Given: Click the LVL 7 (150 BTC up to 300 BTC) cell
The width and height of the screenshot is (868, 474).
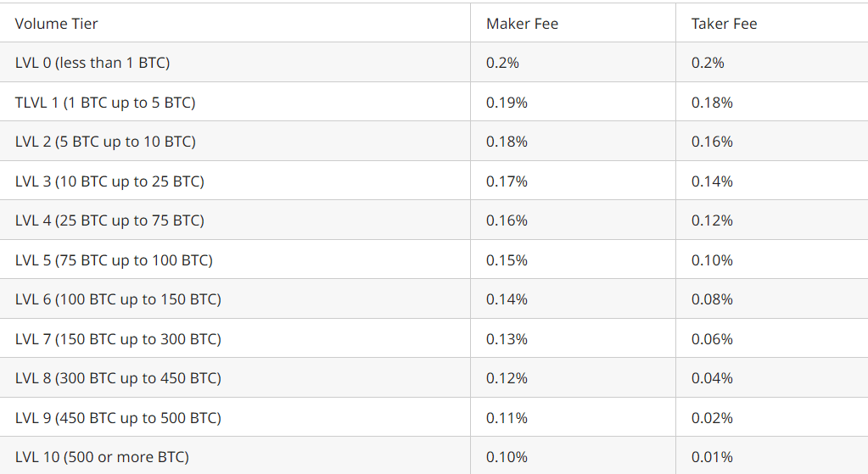Looking at the screenshot, I should pyautogui.click(x=118, y=339).
